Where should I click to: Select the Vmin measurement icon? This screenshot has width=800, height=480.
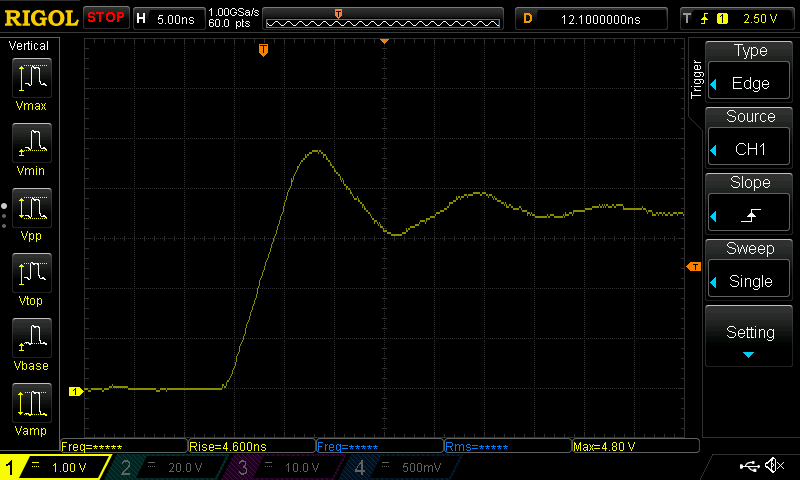pyautogui.click(x=31, y=149)
